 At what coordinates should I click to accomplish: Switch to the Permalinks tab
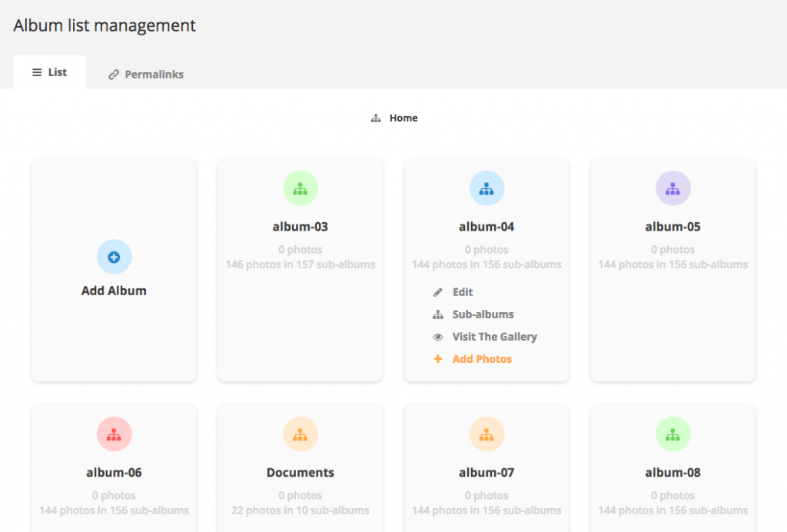pos(145,74)
